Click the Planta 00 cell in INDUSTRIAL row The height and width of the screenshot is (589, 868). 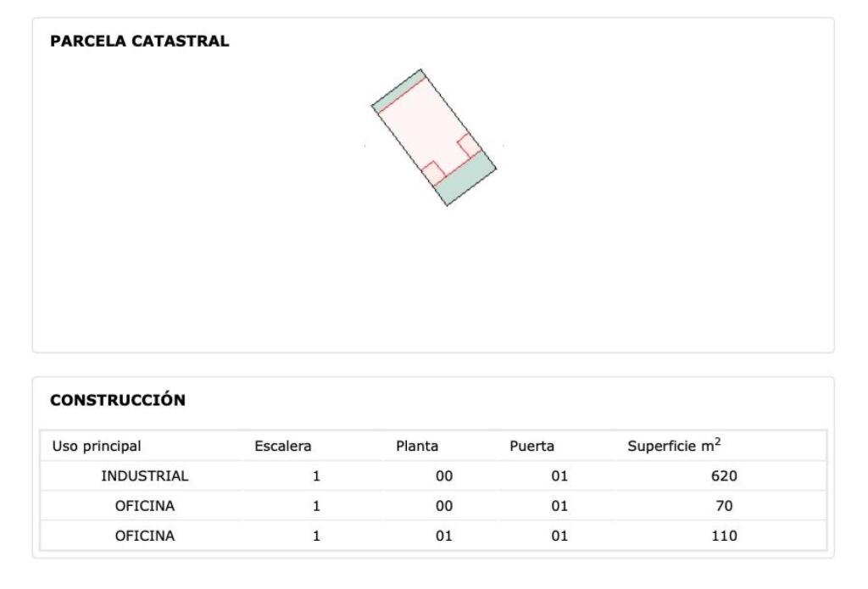(x=444, y=476)
